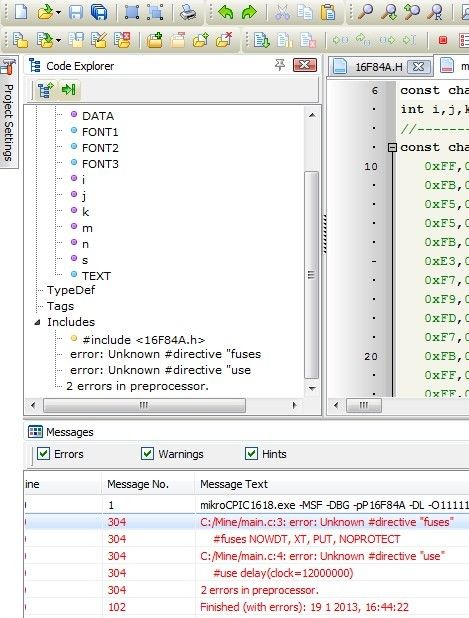Click the Edit Project pencil icon

(x=99, y=40)
